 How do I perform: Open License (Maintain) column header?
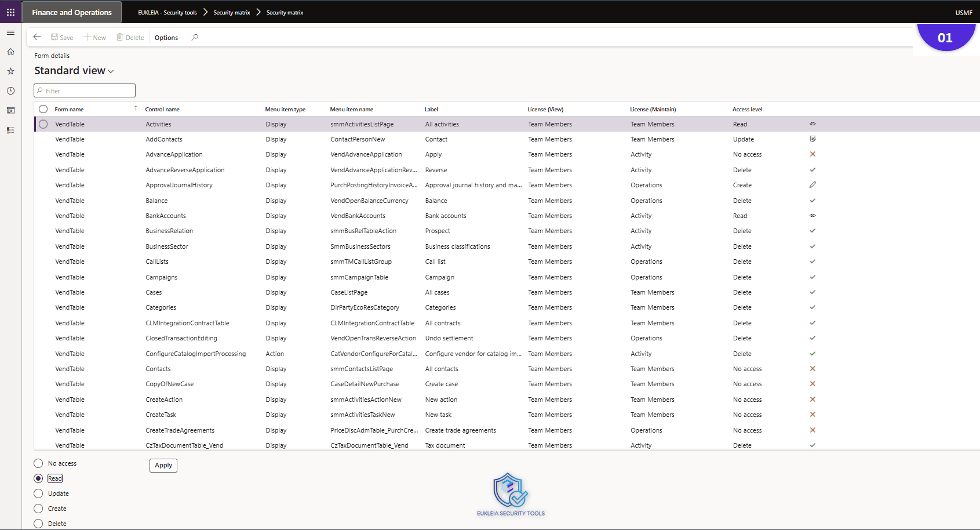click(653, 109)
